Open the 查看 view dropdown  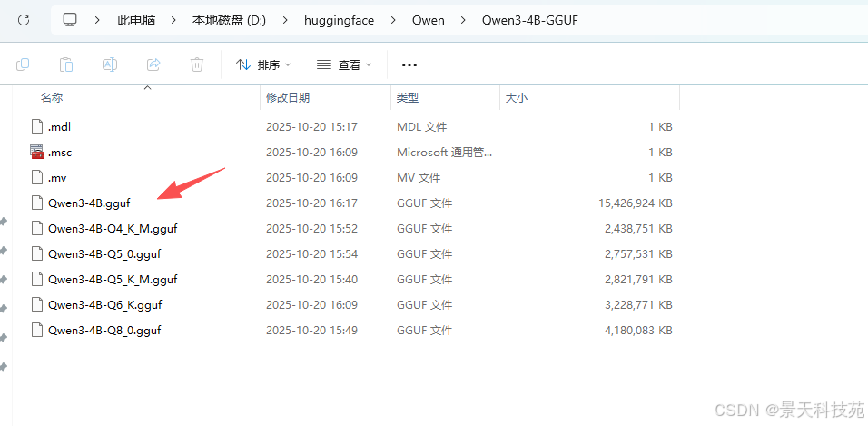[x=344, y=64]
